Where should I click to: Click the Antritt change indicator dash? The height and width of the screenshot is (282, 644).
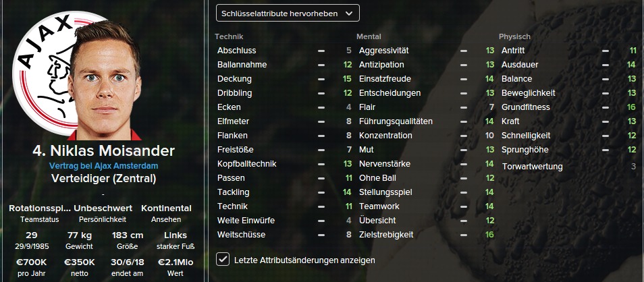606,51
